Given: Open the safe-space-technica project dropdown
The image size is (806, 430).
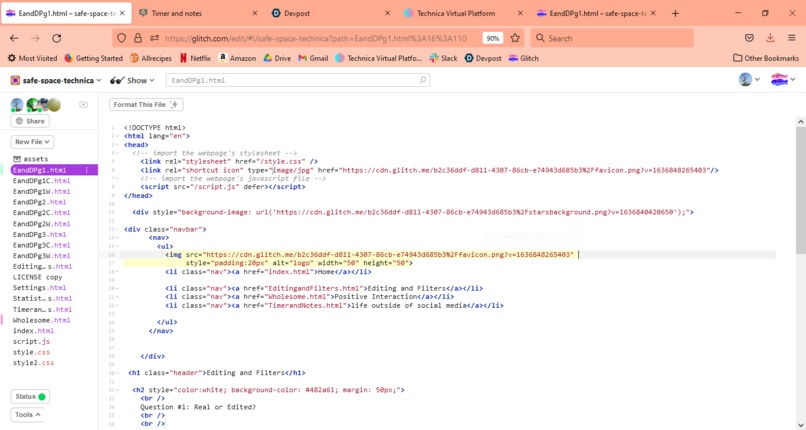Looking at the screenshot, I should 56,80.
